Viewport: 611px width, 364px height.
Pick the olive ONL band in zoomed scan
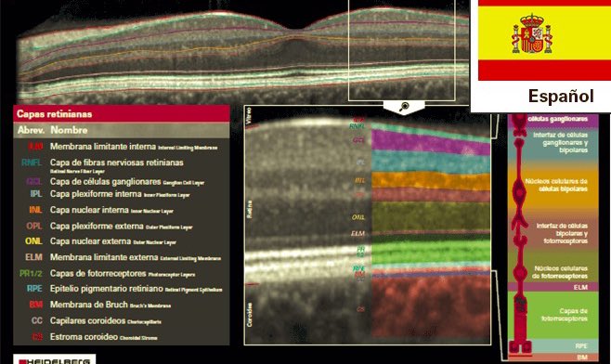pos(431,216)
